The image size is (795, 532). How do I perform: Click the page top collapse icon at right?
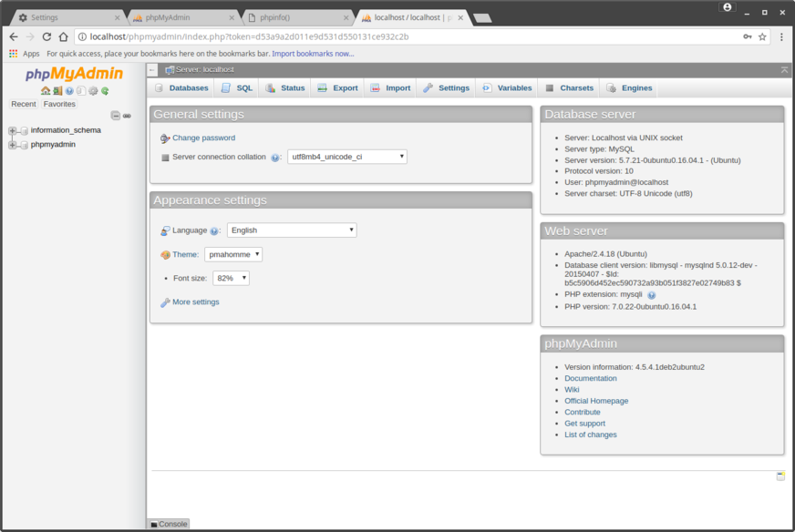click(x=784, y=70)
